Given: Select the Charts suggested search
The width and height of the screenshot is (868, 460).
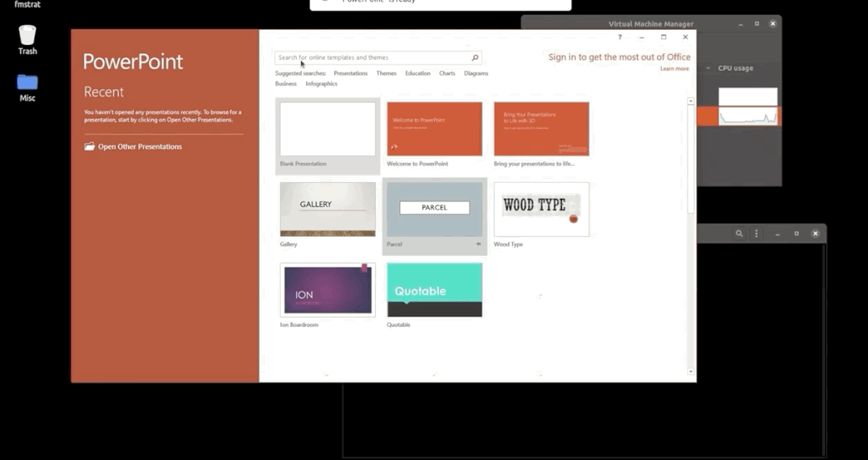Looking at the screenshot, I should pos(447,73).
